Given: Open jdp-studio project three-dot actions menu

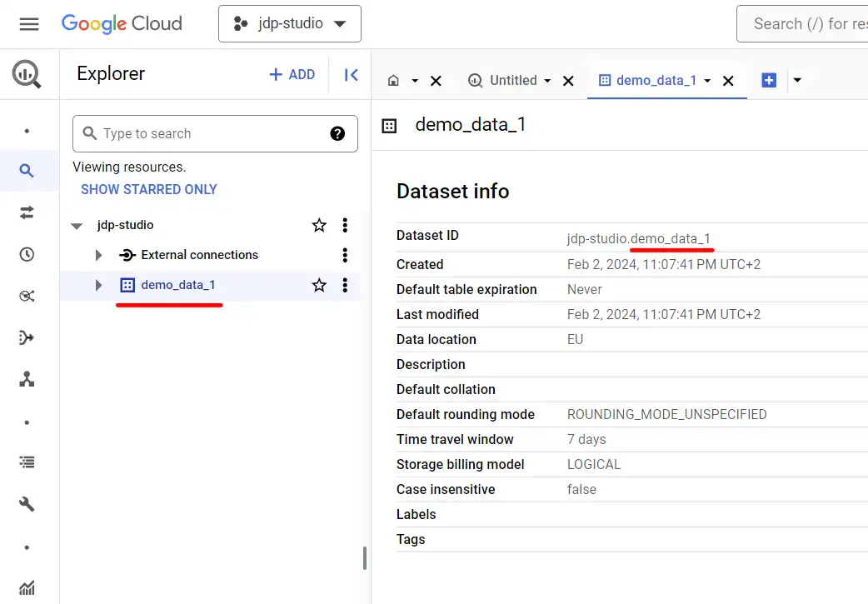Looking at the screenshot, I should (x=345, y=225).
